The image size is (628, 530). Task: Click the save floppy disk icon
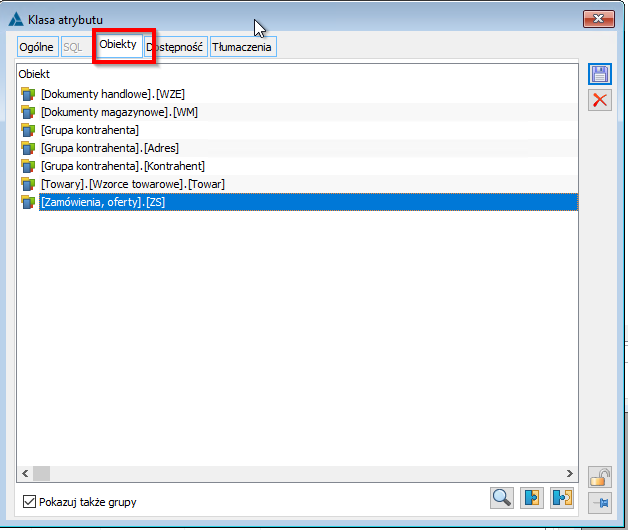click(x=599, y=74)
